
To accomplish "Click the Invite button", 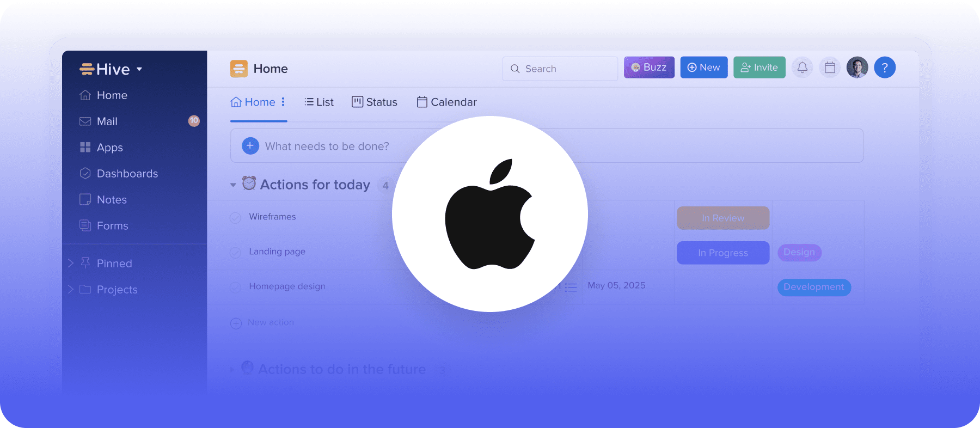I will point(759,68).
